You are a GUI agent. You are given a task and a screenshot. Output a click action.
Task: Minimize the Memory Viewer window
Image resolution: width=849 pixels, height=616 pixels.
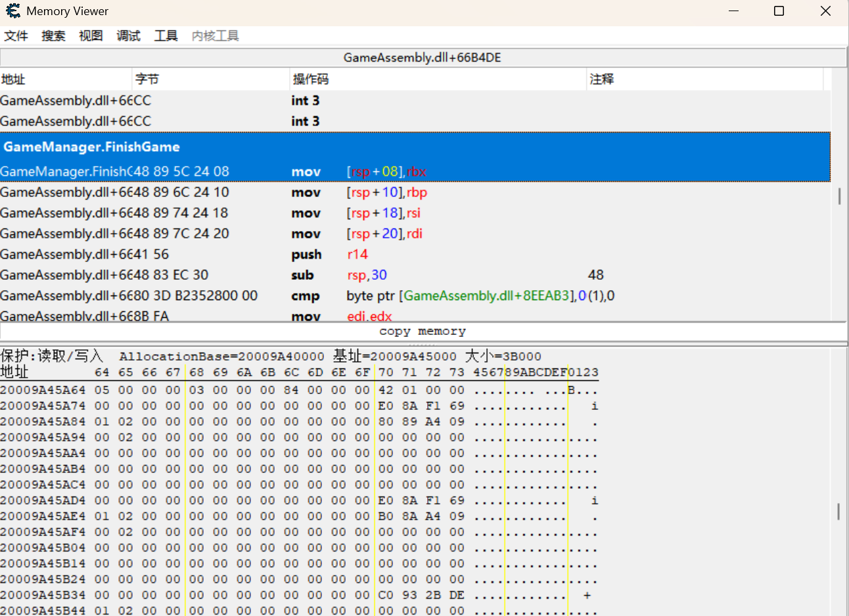734,11
